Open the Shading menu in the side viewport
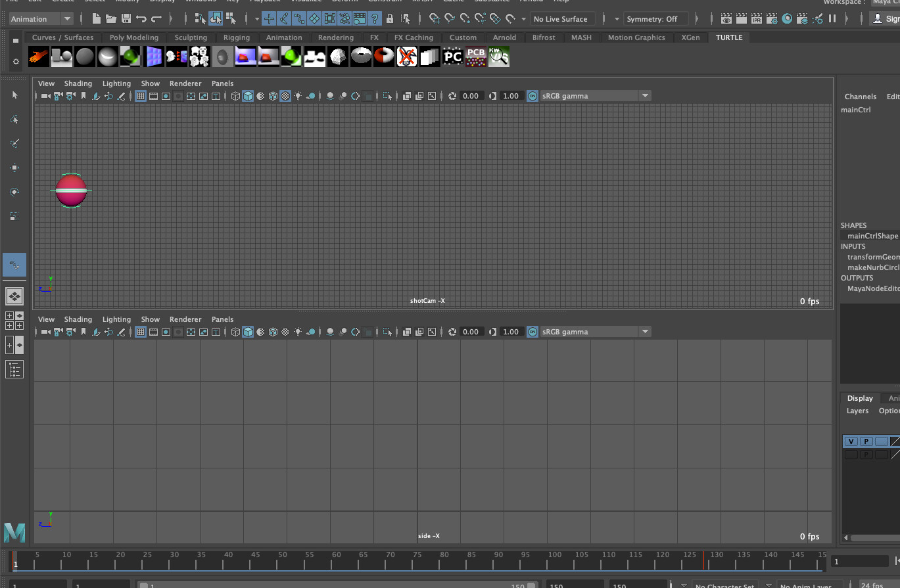Image resolution: width=900 pixels, height=588 pixels. tap(78, 319)
